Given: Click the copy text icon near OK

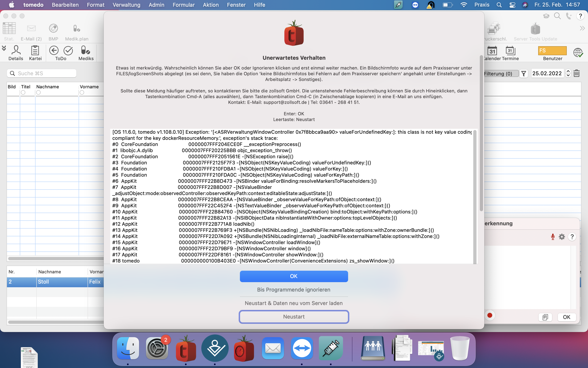Looking at the screenshot, I should [545, 317].
